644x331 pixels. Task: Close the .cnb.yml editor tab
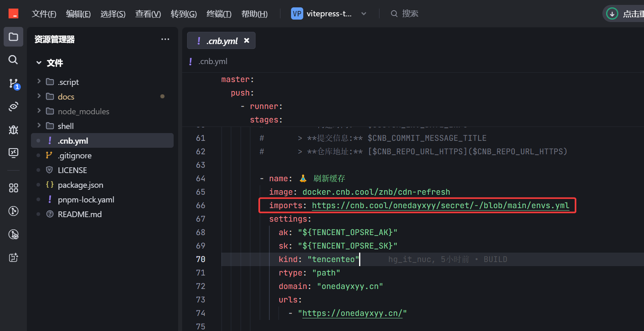click(x=247, y=40)
